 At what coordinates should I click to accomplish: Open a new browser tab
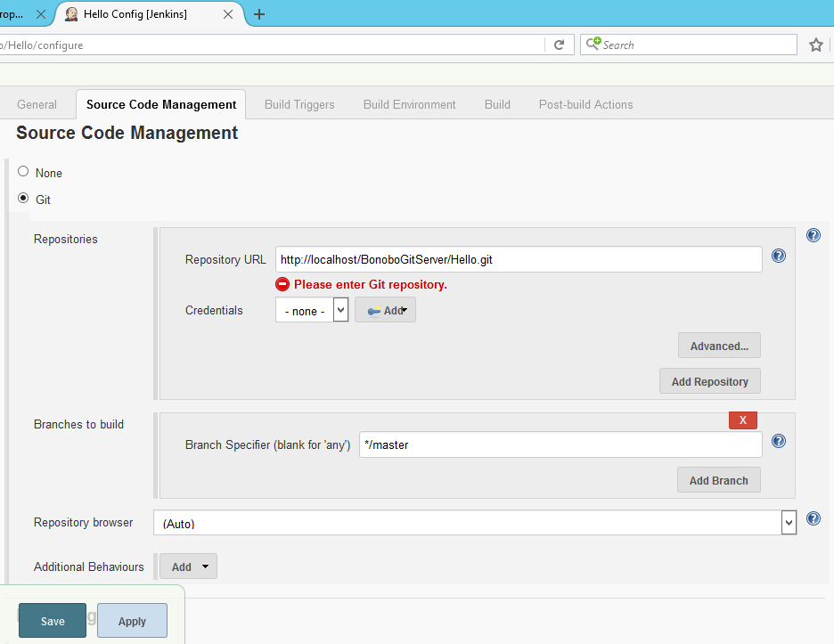(x=259, y=14)
